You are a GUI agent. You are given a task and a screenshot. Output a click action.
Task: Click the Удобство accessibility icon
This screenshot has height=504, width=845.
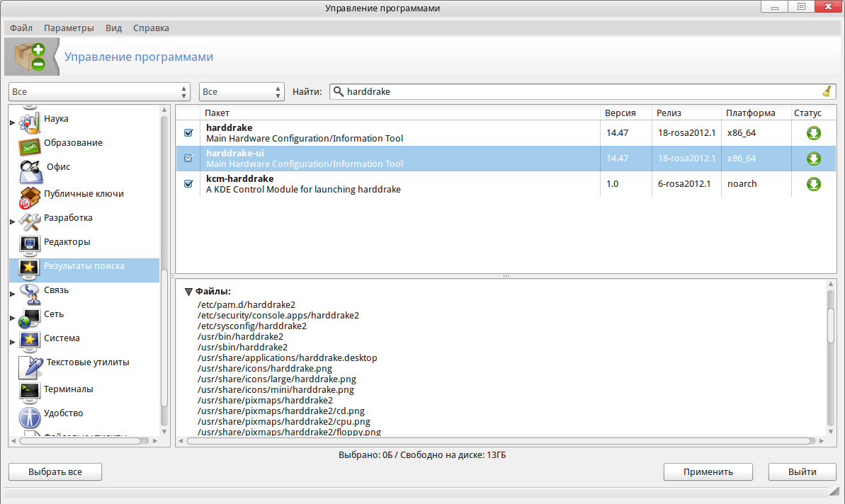29,417
